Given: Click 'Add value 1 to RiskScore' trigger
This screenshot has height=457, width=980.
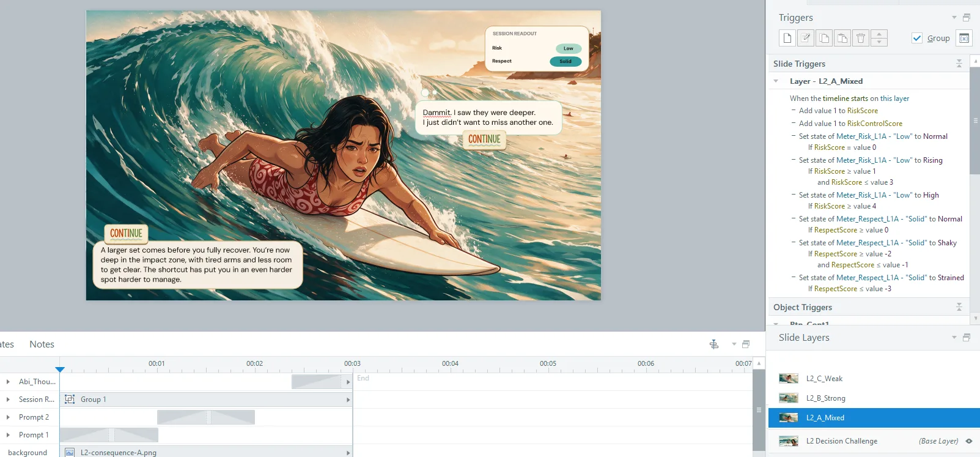Looking at the screenshot, I should click(838, 111).
